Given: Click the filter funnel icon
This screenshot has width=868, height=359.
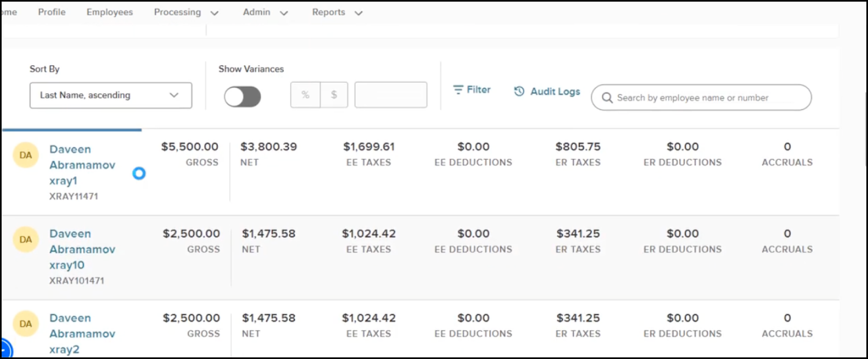Looking at the screenshot, I should click(458, 90).
